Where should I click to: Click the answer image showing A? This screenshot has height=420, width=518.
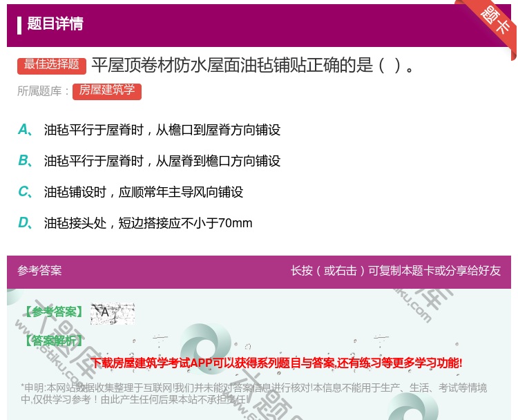(x=113, y=313)
